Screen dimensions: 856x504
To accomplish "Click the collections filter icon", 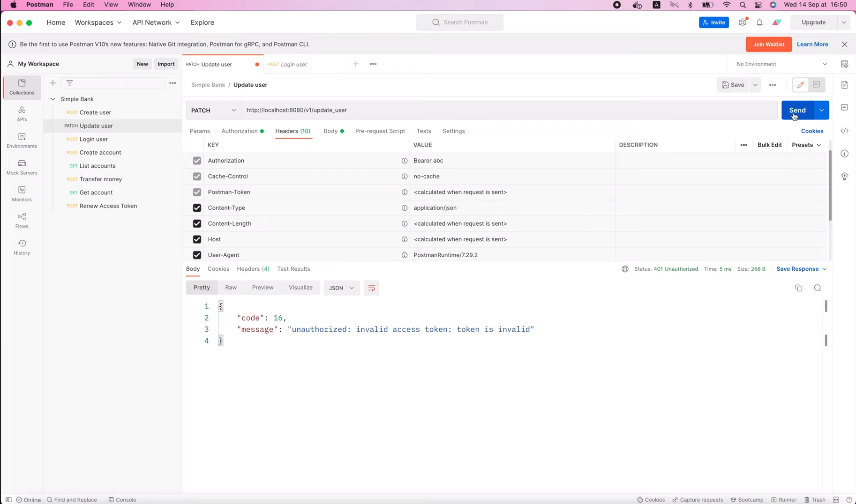I will tap(69, 83).
